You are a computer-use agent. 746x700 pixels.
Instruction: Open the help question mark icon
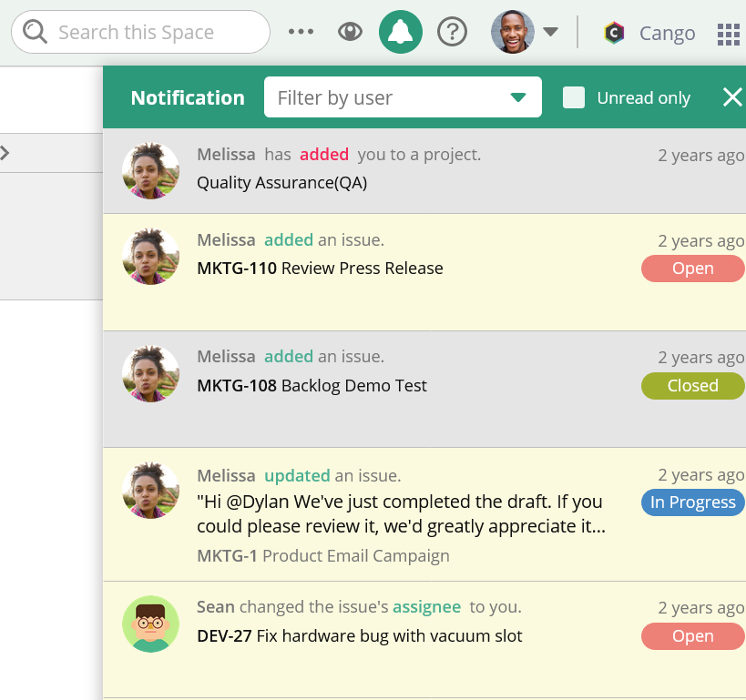pyautogui.click(x=452, y=33)
